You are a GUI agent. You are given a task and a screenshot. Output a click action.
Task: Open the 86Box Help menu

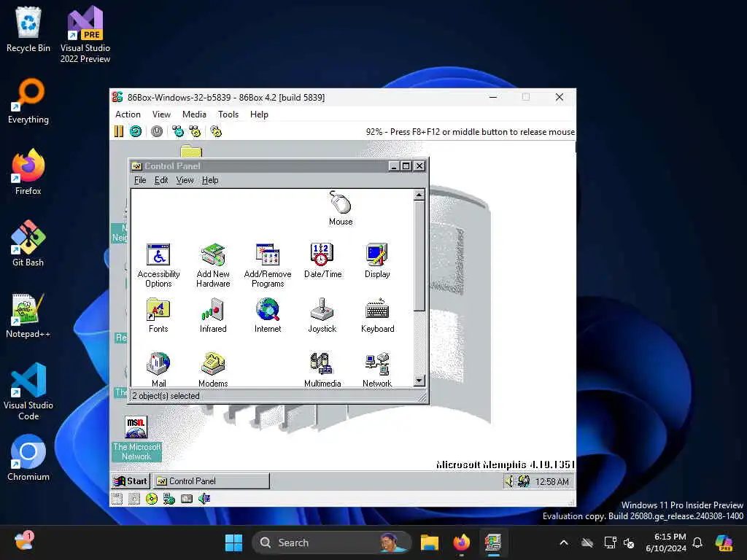(x=259, y=114)
